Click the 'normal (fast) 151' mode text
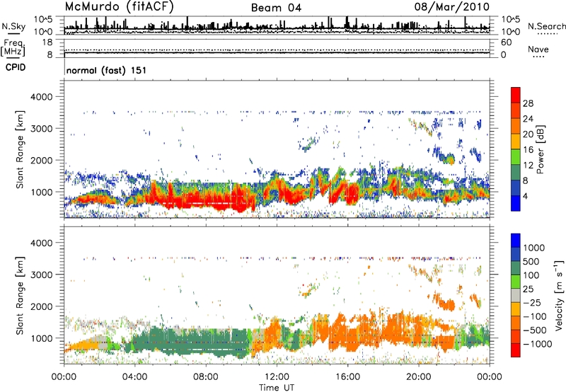The image size is (566, 392). click(107, 70)
